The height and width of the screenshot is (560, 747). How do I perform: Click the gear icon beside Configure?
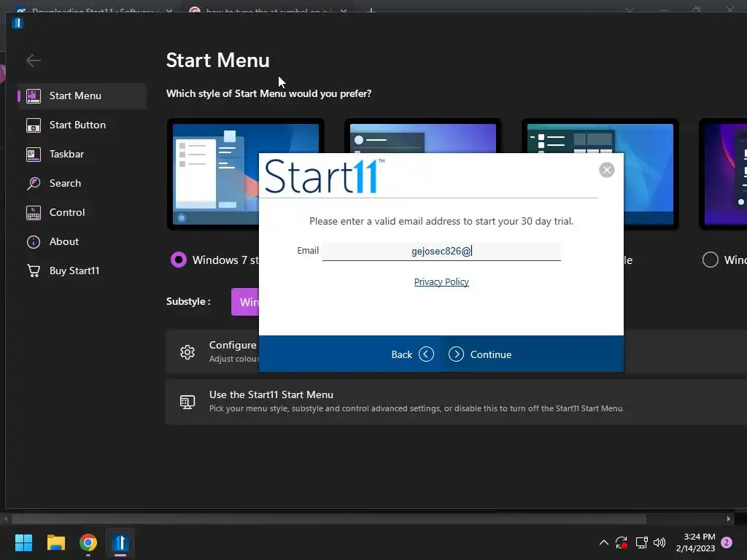(187, 352)
